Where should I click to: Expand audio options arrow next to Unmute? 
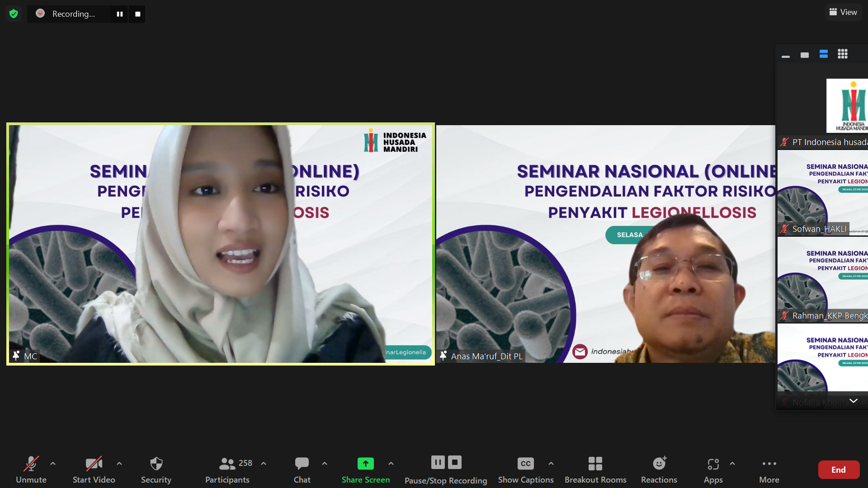53,464
